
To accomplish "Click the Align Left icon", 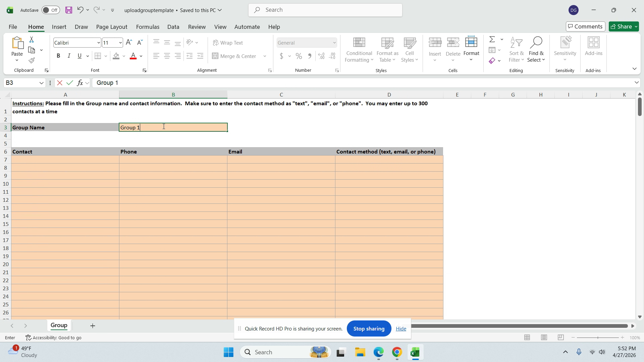I will pos(156,56).
